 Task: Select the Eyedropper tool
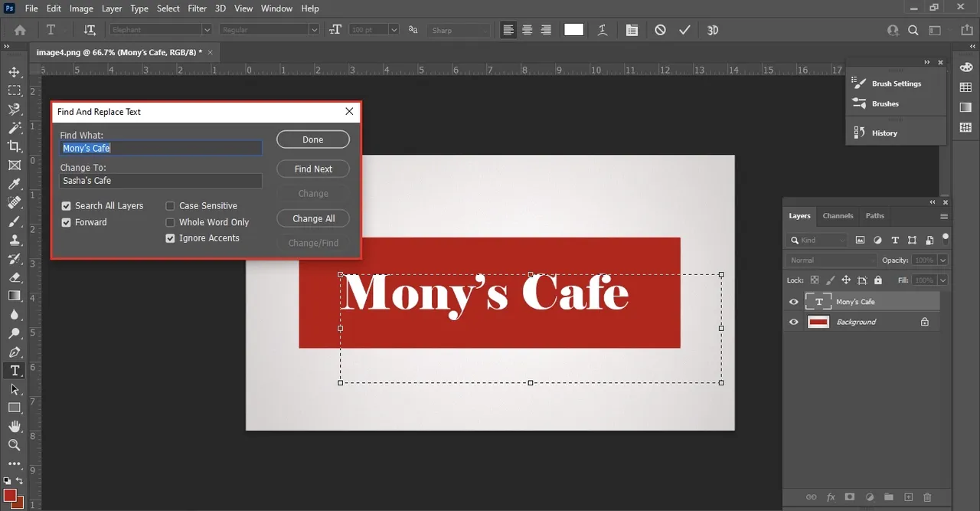(x=14, y=184)
